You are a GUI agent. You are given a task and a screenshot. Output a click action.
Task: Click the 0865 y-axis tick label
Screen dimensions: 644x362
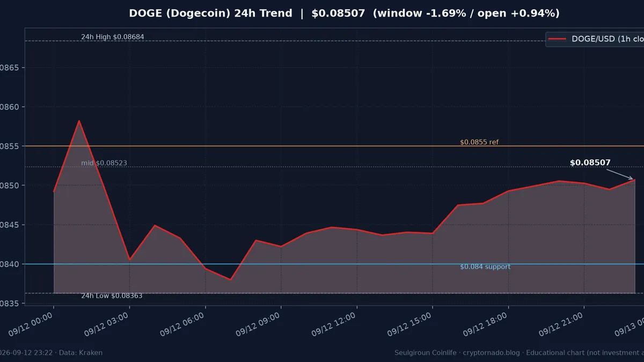[x=10, y=68]
